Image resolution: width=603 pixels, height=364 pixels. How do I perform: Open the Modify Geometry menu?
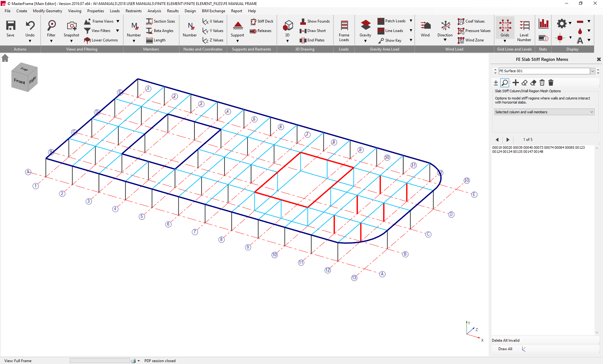[x=47, y=11]
